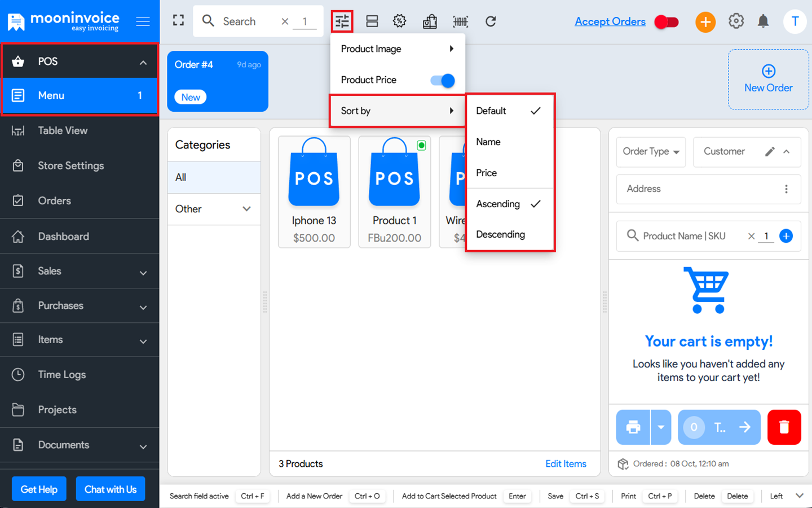Click the Edit Items link
This screenshot has width=812, height=508.
tap(566, 463)
